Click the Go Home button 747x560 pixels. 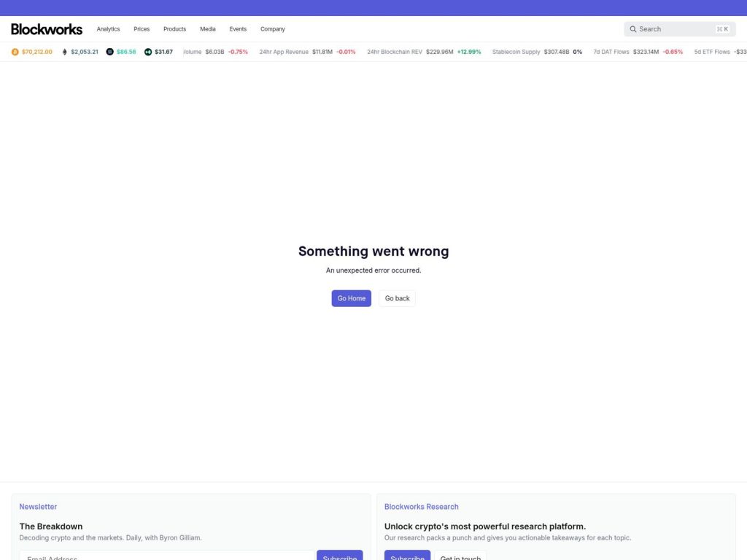pyautogui.click(x=351, y=298)
